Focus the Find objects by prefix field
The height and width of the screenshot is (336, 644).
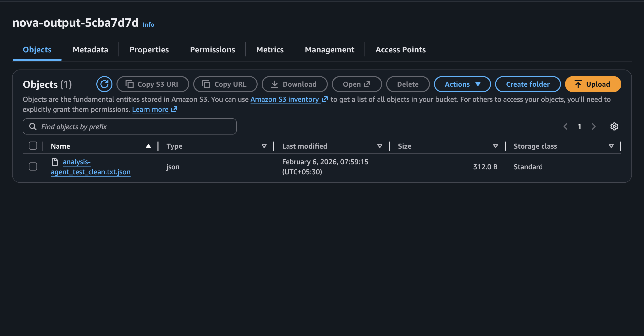(x=136, y=126)
